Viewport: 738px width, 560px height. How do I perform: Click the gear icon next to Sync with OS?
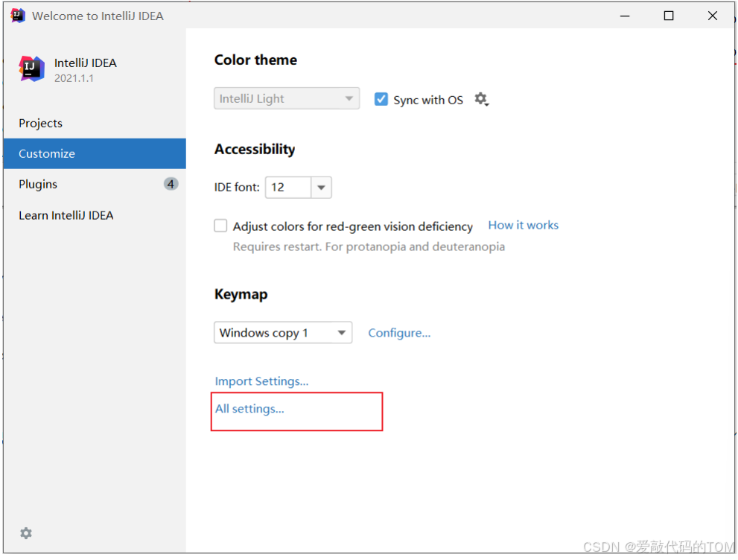click(x=481, y=99)
